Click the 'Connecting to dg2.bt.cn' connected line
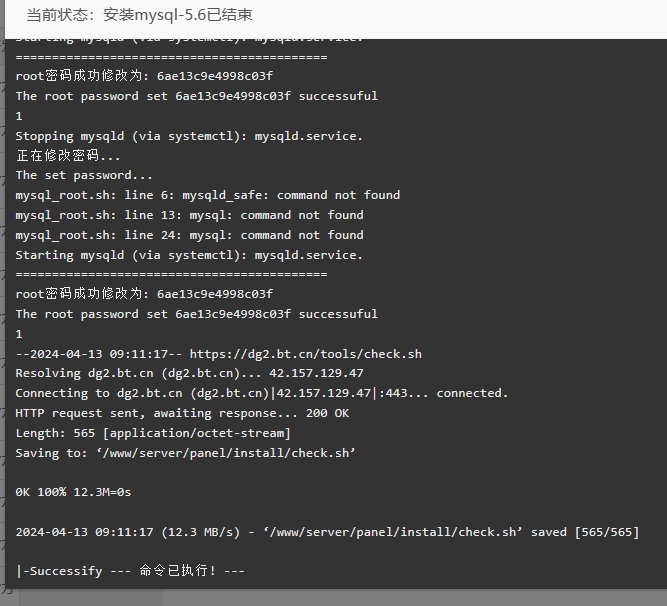Screen dimensions: 667x606 [262, 393]
